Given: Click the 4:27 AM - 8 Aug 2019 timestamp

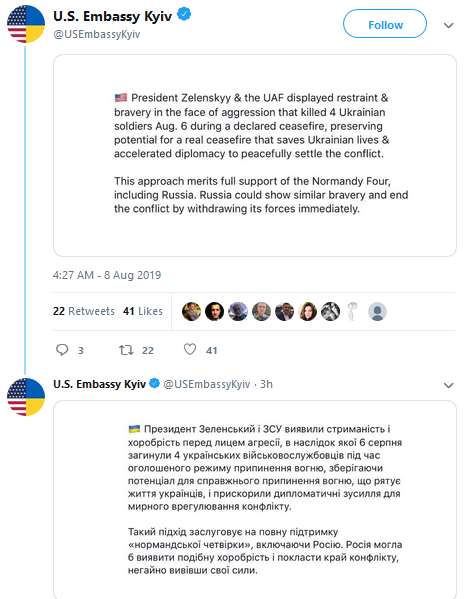Looking at the screenshot, I should point(107,275).
